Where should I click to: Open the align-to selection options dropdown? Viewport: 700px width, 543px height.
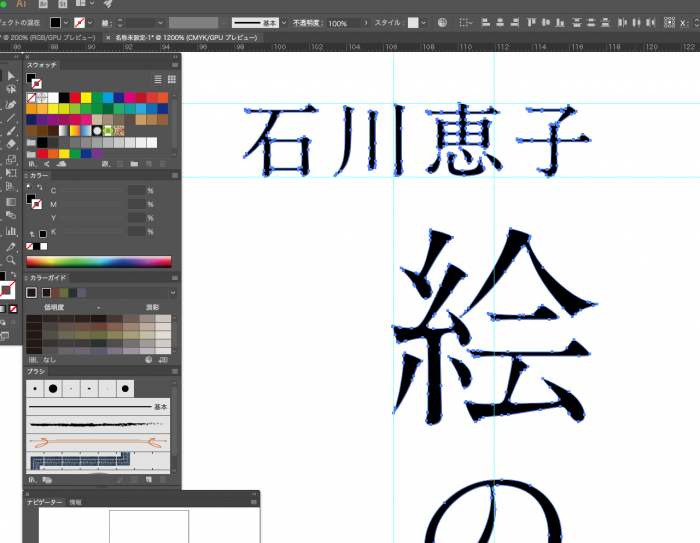coord(466,22)
